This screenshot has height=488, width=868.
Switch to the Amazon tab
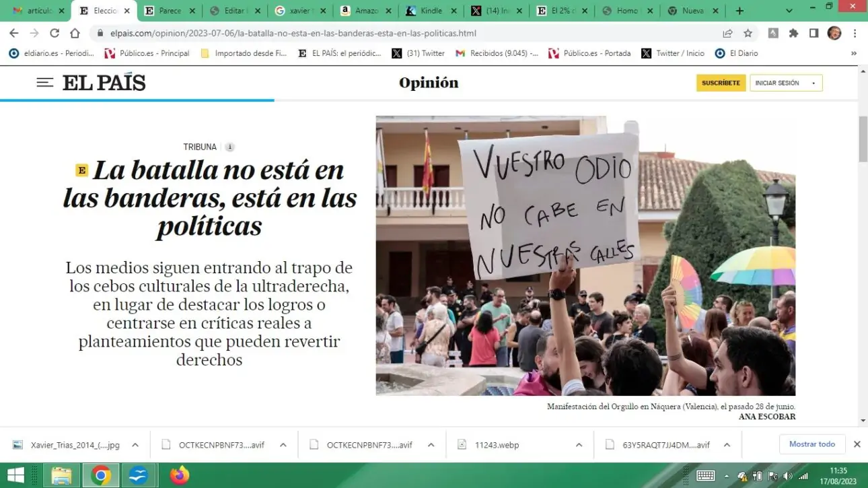[365, 11]
